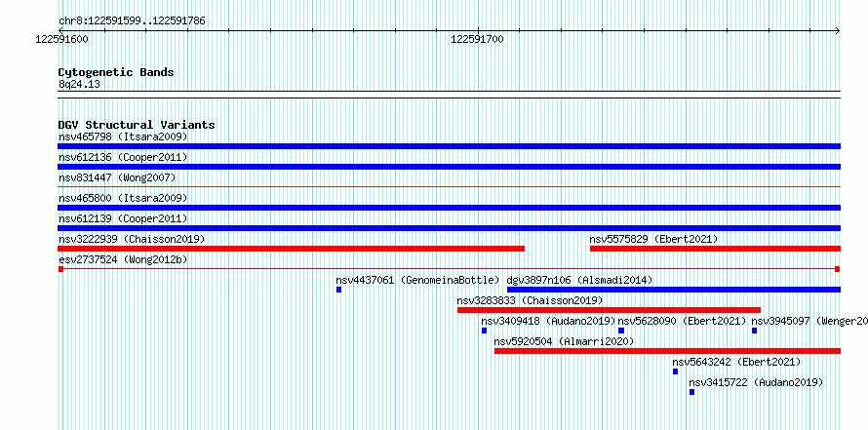Click the left red endpoint square of esv2737524

coord(60,269)
